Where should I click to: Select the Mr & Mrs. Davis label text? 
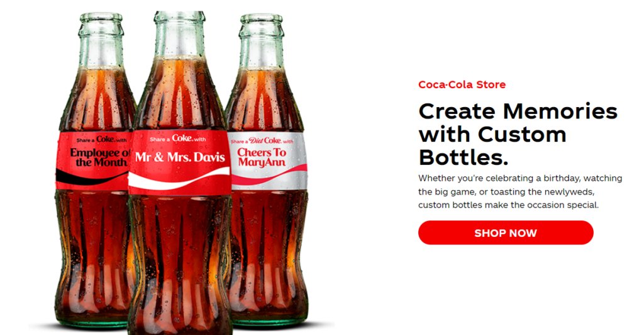180,157
